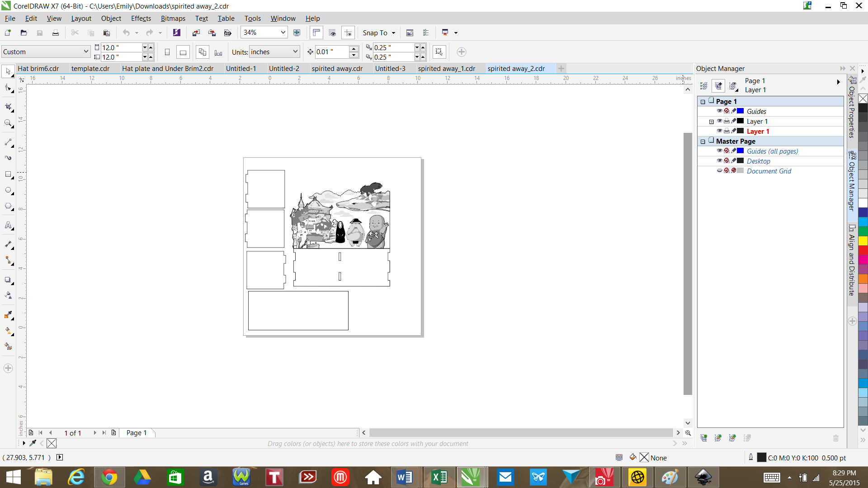Toggle Show Guidelines button

point(348,33)
